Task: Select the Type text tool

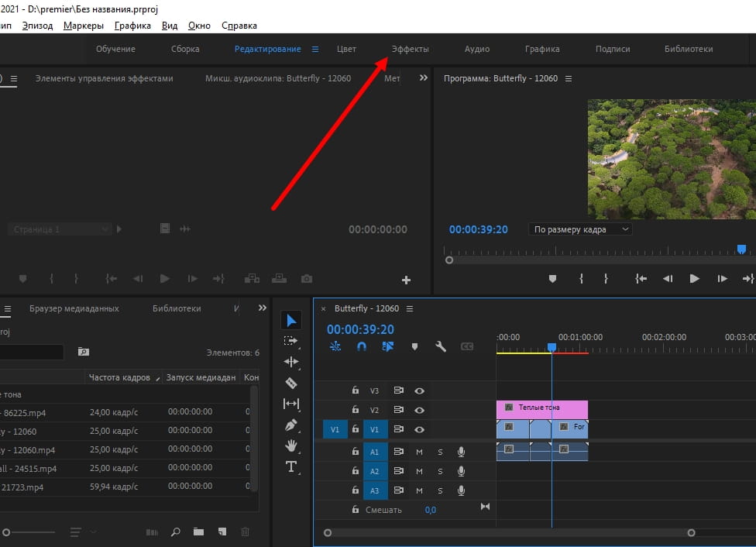Action: (x=291, y=466)
